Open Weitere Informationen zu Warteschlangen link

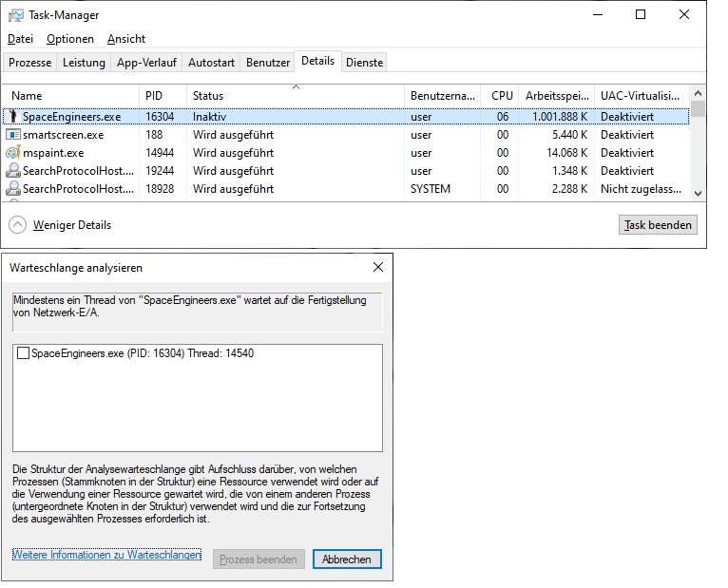pos(106,555)
